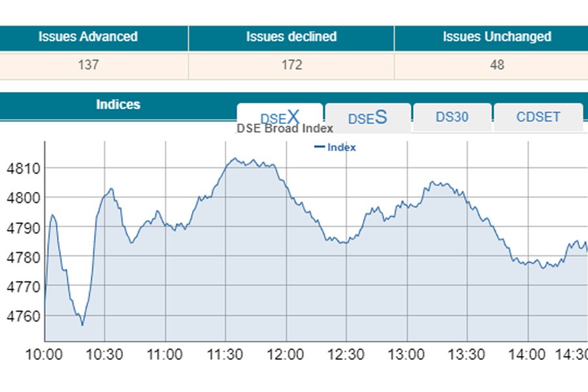Click the Issues Advanced column header

tap(88, 37)
